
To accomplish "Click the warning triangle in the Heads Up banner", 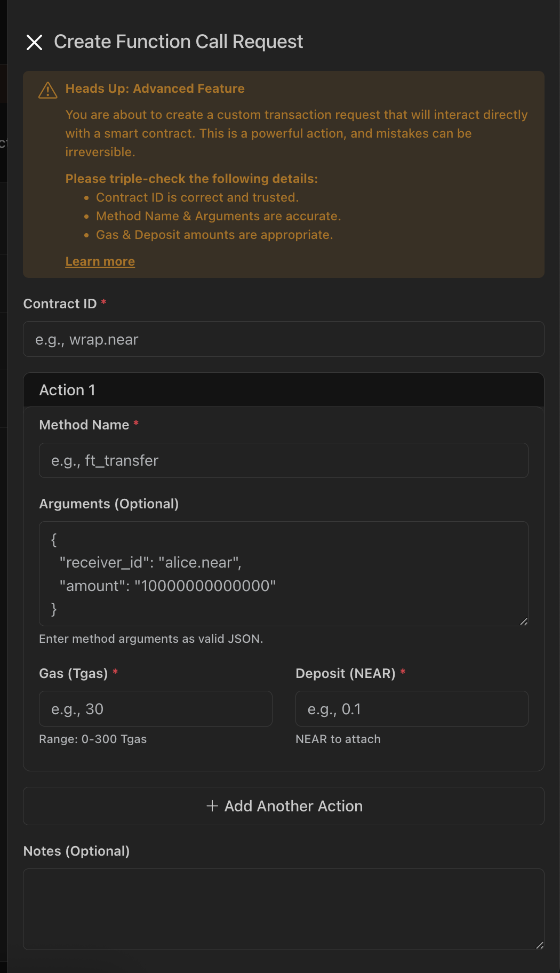I will pyautogui.click(x=47, y=90).
